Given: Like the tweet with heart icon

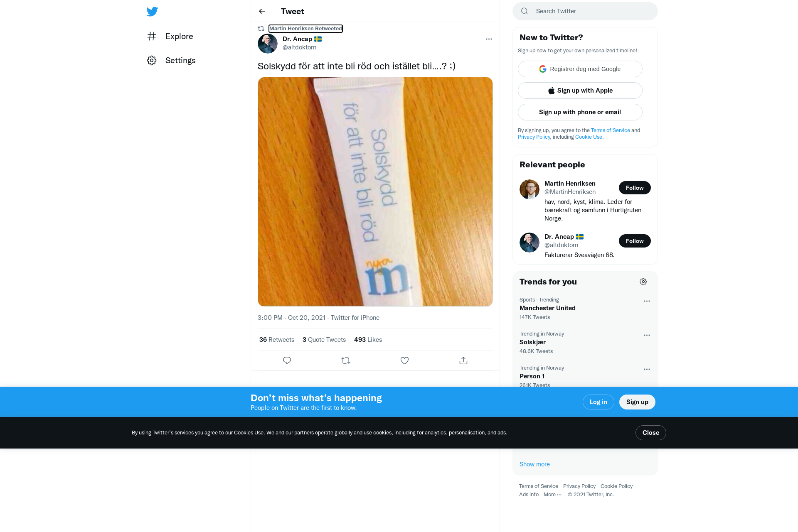Looking at the screenshot, I should pos(404,360).
